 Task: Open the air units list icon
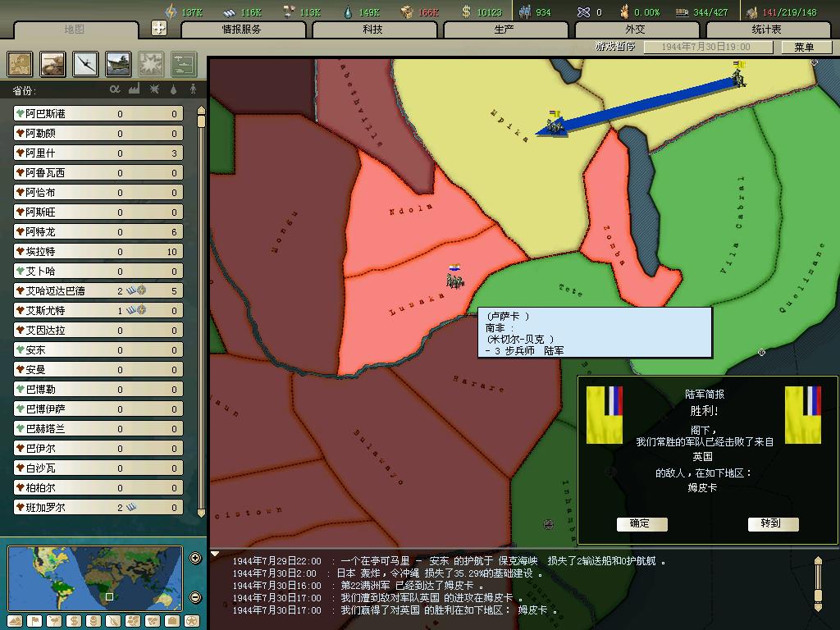pyautogui.click(x=86, y=64)
